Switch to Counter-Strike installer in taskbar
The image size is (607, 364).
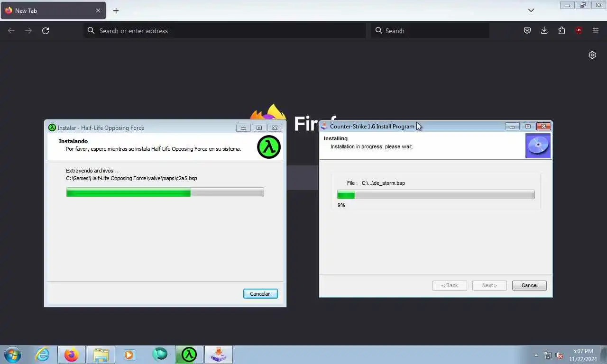(219, 355)
